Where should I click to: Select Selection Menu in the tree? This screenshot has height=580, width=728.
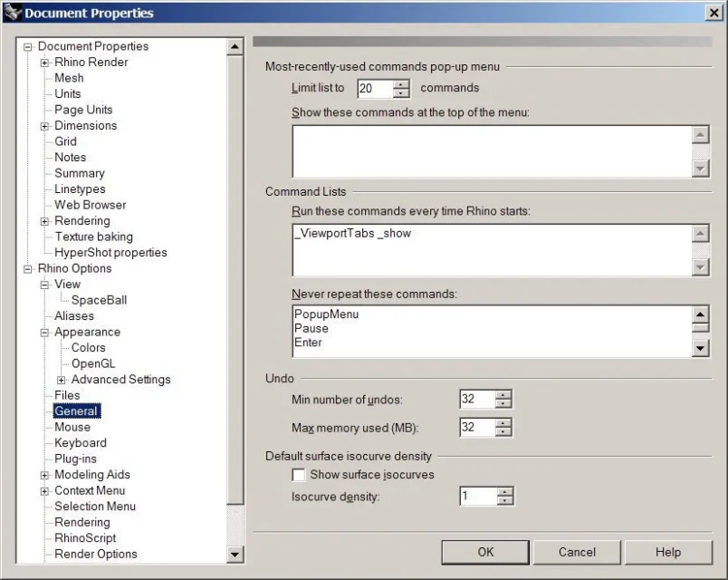pos(95,506)
